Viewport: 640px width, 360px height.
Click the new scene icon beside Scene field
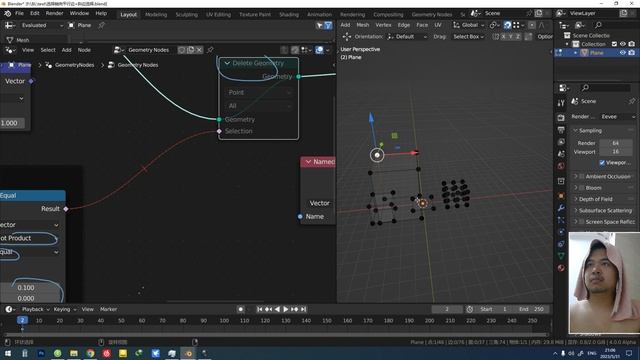tap(539, 13)
